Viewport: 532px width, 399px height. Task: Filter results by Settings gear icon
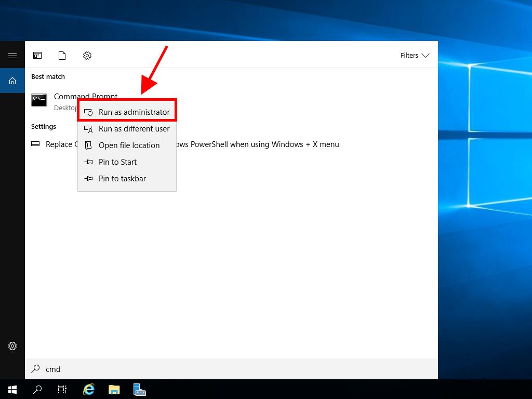[87, 55]
